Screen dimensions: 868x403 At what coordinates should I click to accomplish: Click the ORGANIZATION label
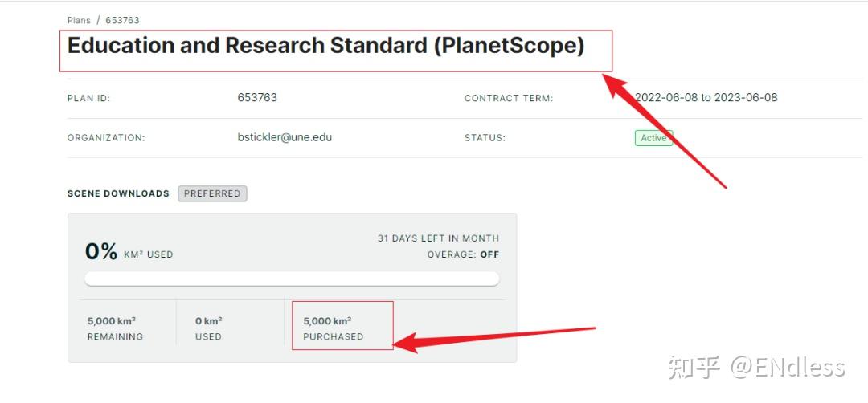tap(106, 138)
